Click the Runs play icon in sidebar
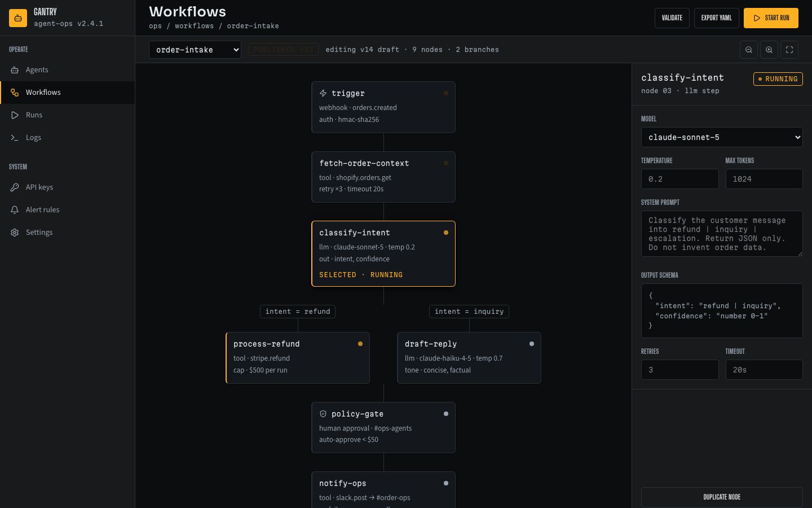812x508 pixels. coord(15,115)
